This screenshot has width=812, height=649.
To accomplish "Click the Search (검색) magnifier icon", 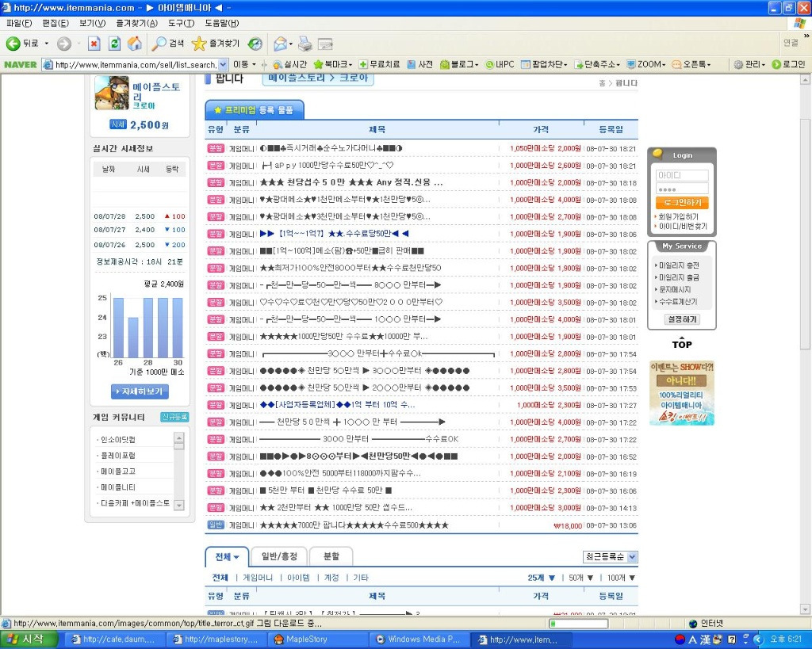I will tap(159, 44).
